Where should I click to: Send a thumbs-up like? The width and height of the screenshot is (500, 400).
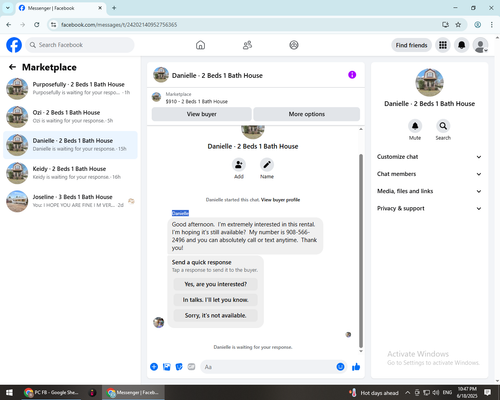[356, 367]
